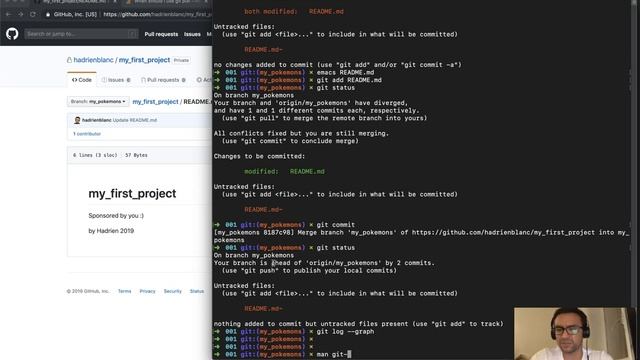Image resolution: width=640 pixels, height=360 pixels.
Task: Click the 'by Hadrien 2019' README text
Action: pyautogui.click(x=111, y=231)
